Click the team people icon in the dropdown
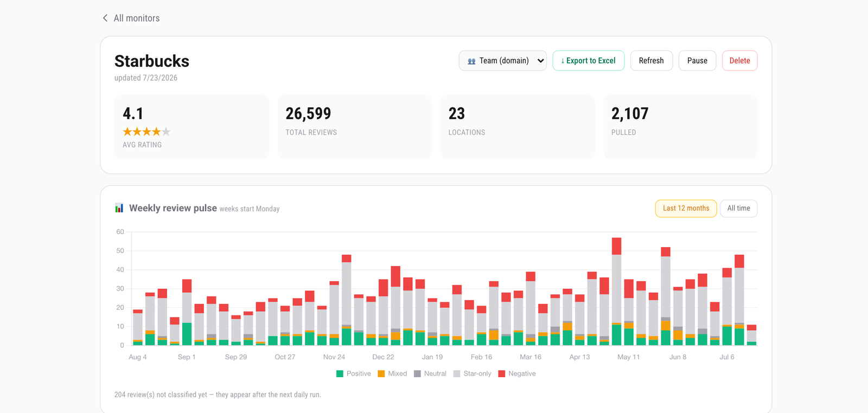Viewport: 868px width, 413px height. tap(471, 61)
